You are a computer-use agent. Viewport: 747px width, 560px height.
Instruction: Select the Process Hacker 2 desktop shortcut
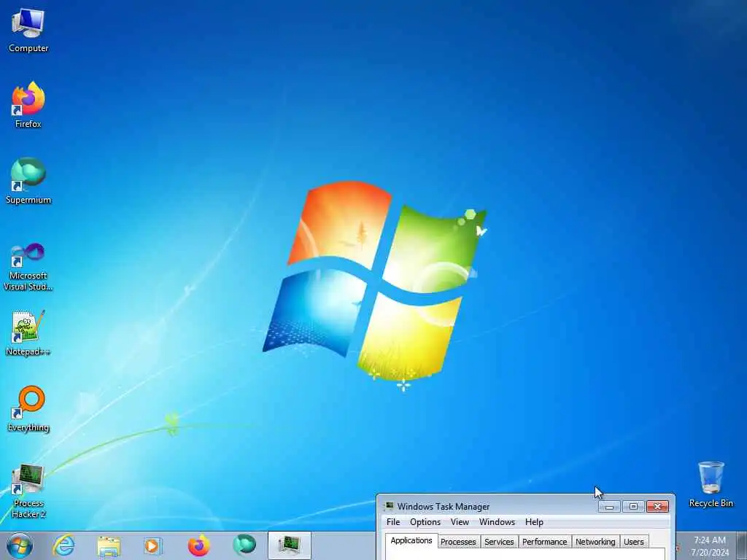click(28, 491)
